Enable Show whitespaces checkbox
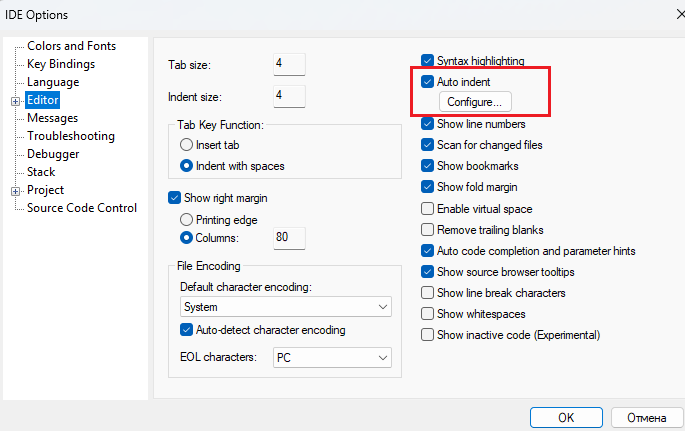Screen dimensions: 685x431 tap(428, 314)
